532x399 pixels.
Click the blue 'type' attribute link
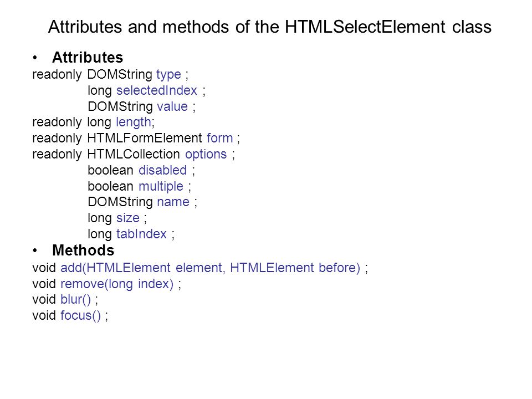point(168,75)
